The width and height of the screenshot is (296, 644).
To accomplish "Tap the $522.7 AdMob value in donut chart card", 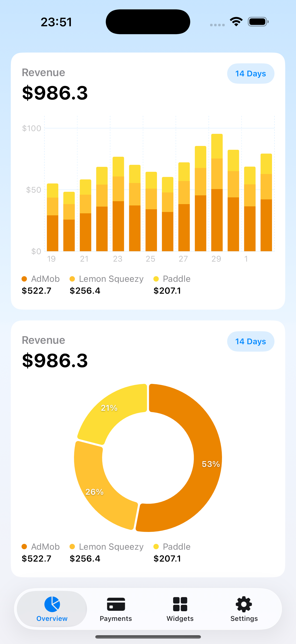I will (x=36, y=558).
